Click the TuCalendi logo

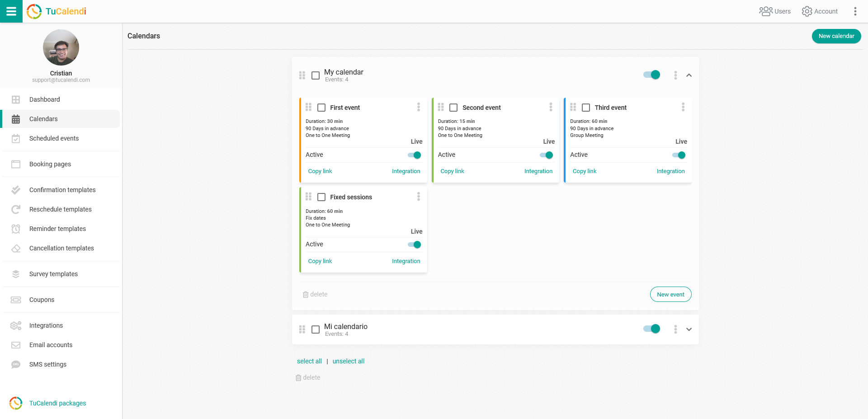(57, 11)
